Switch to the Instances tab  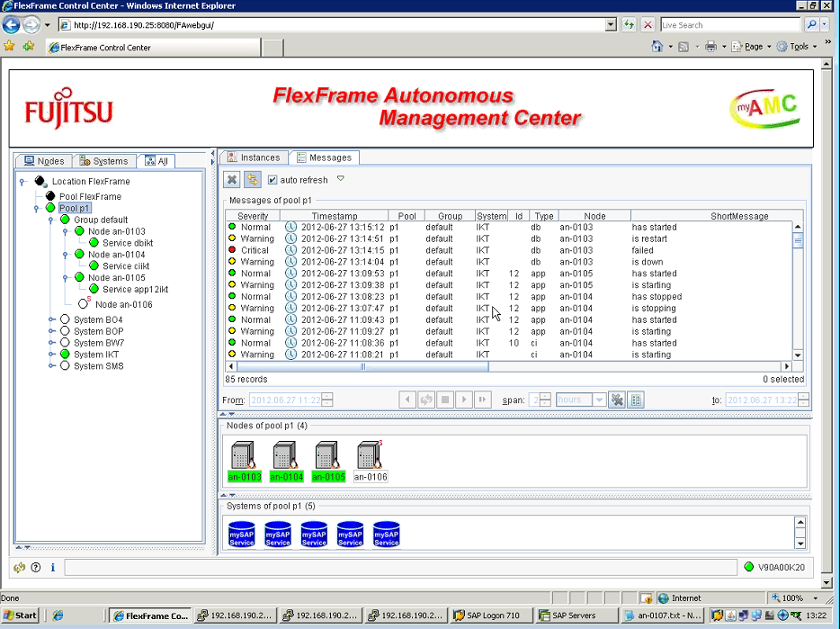[x=254, y=157]
